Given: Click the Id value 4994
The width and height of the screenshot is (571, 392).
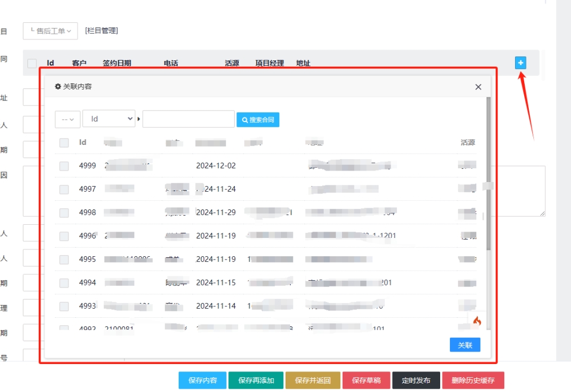Looking at the screenshot, I should pos(87,282).
